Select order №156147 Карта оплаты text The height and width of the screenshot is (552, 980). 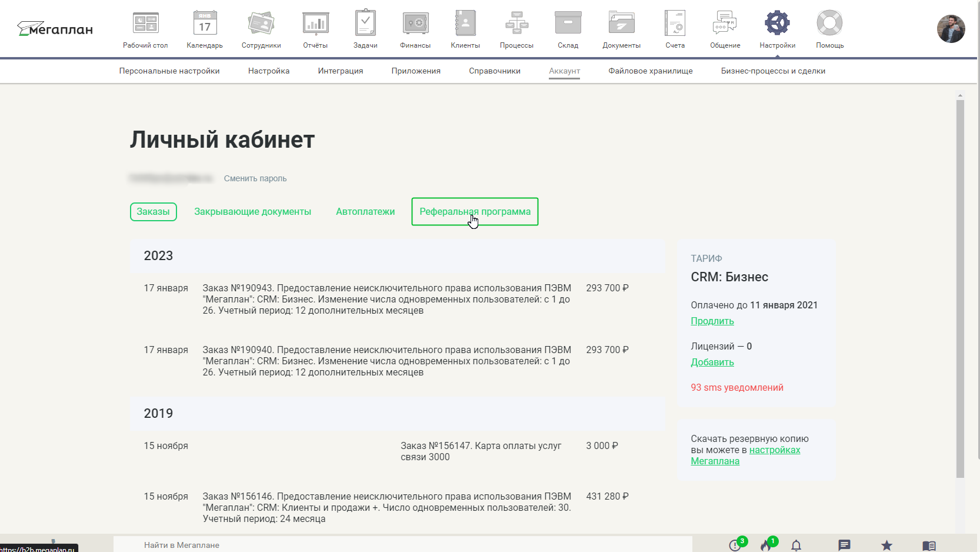(x=481, y=451)
